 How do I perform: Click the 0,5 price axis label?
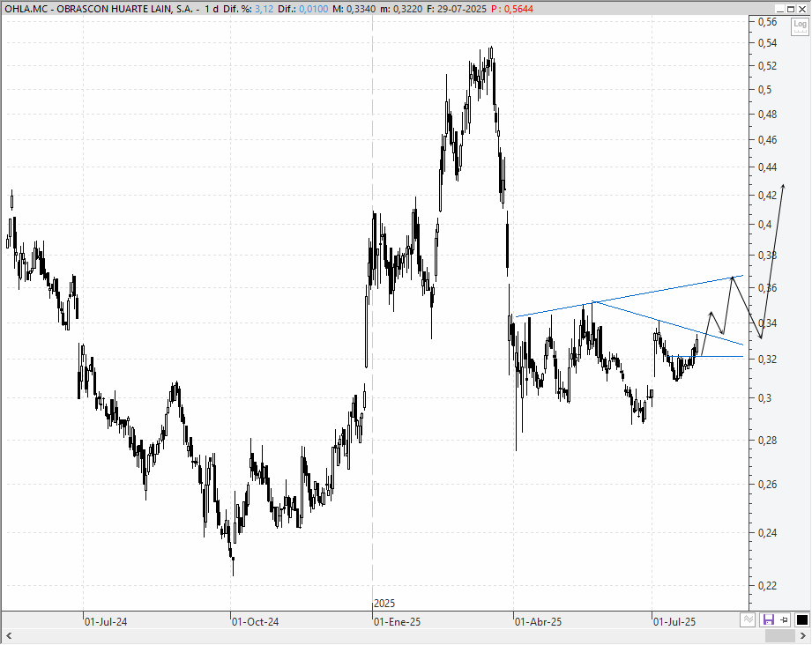coord(765,90)
